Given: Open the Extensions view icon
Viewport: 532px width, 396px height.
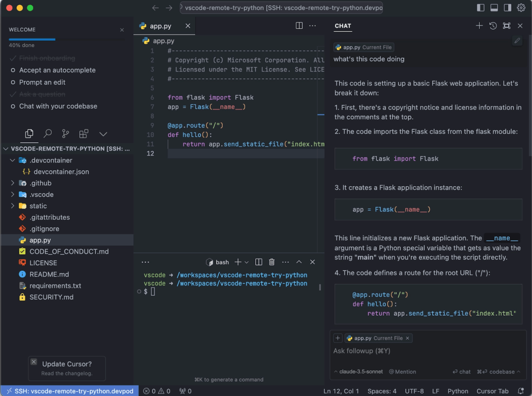Looking at the screenshot, I should pos(83,134).
